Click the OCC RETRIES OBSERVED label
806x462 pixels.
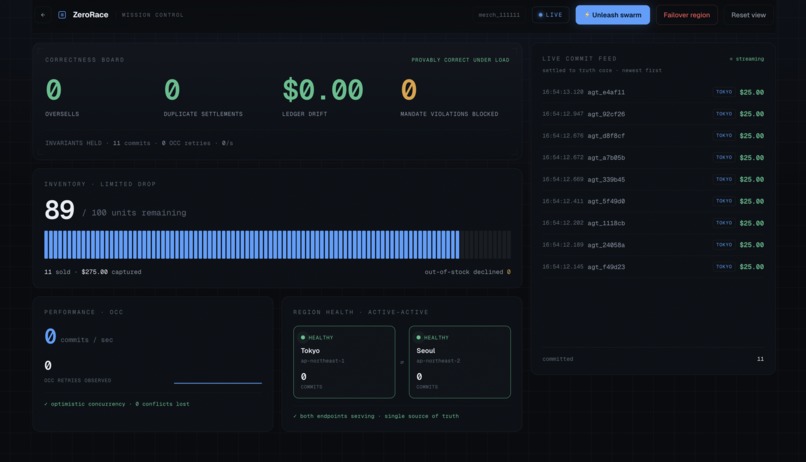(x=78, y=380)
